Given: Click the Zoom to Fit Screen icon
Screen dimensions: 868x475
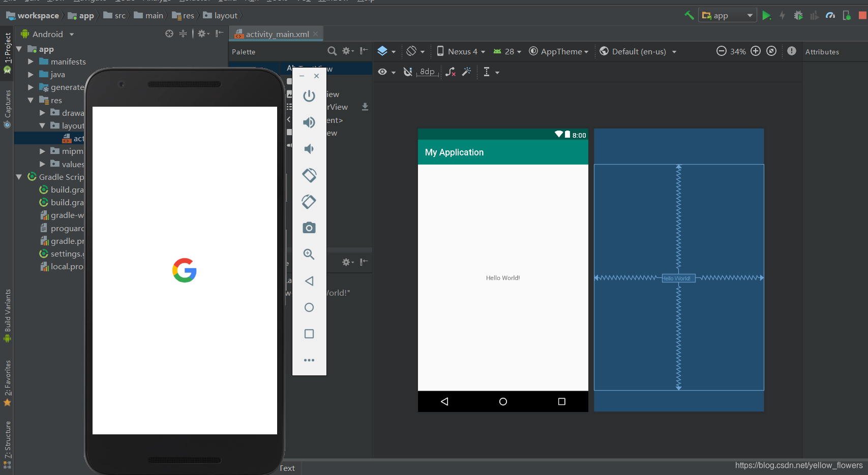Looking at the screenshot, I should (x=771, y=51).
